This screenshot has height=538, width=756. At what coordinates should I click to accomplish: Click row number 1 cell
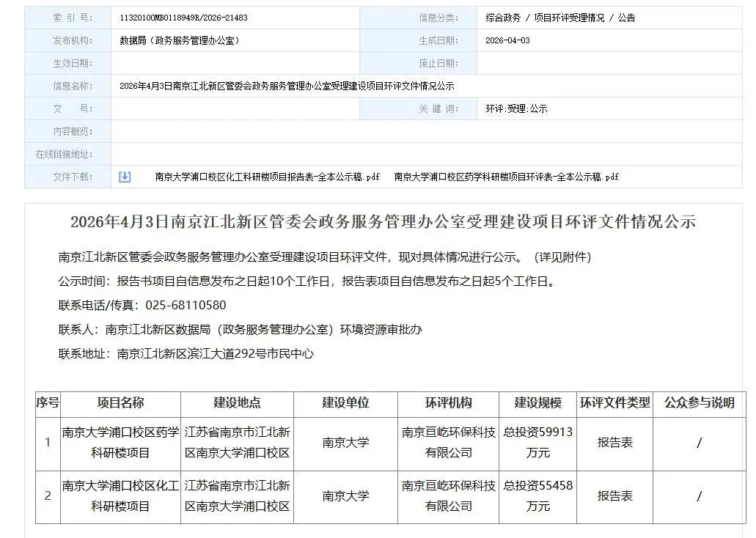48,443
